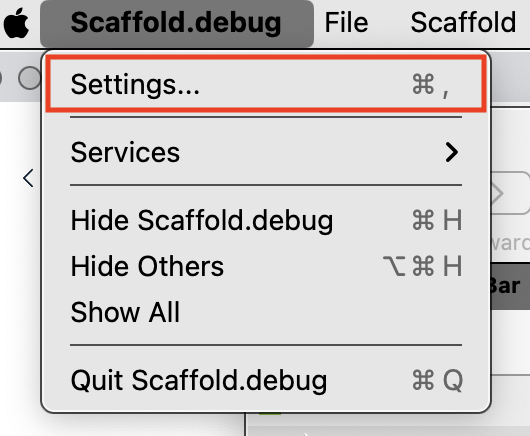This screenshot has height=436, width=530.
Task: Expand the Services submenu
Action: coord(266,152)
